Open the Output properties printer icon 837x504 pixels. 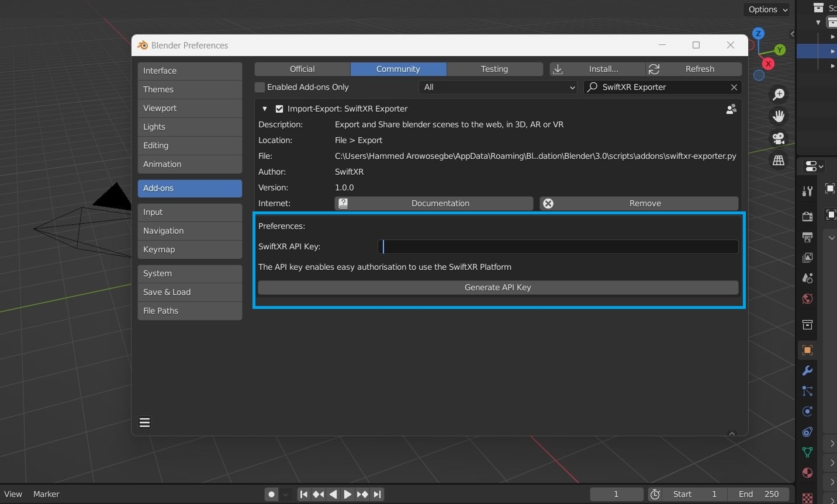(807, 237)
